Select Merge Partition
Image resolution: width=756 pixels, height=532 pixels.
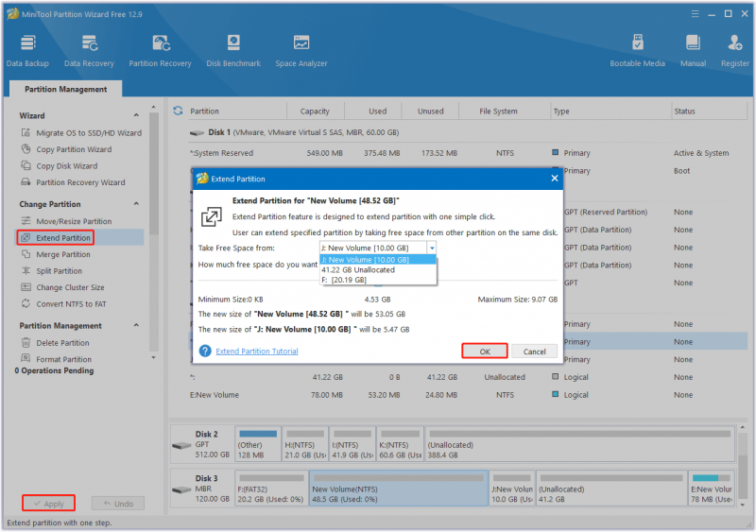pos(56,255)
